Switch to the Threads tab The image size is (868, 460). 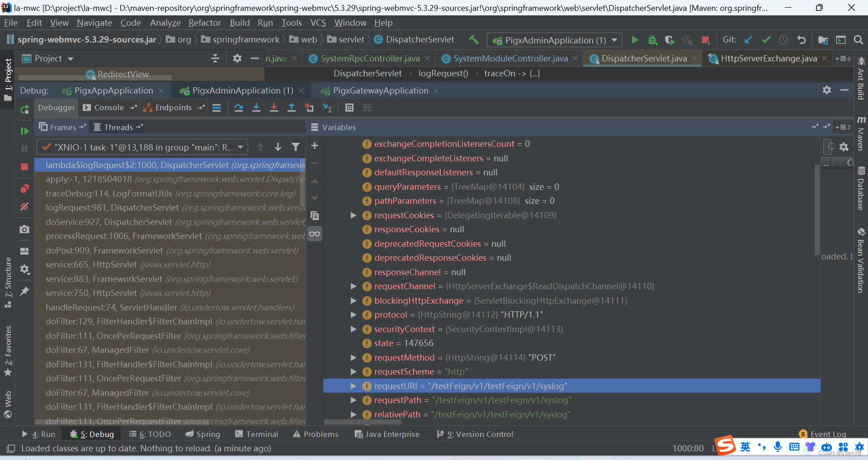pos(118,127)
